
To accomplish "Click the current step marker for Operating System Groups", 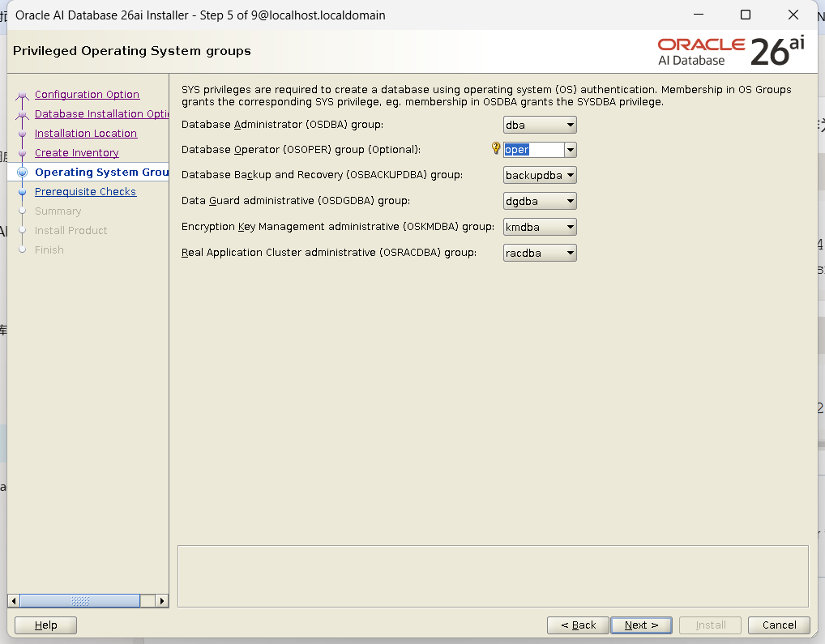I will 22,172.
